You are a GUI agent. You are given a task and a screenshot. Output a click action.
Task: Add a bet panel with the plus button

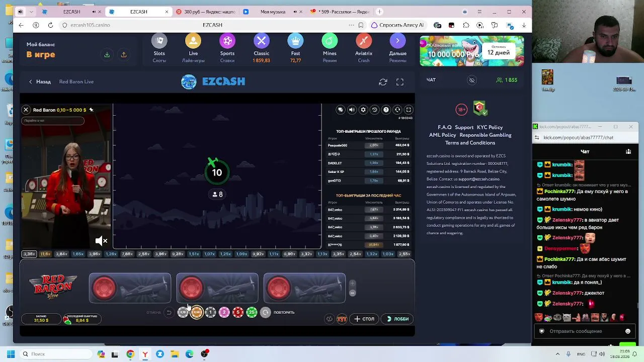(x=352, y=284)
